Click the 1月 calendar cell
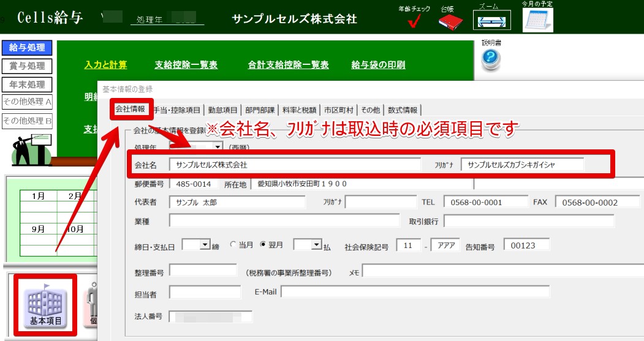The image size is (644, 341). click(x=38, y=196)
